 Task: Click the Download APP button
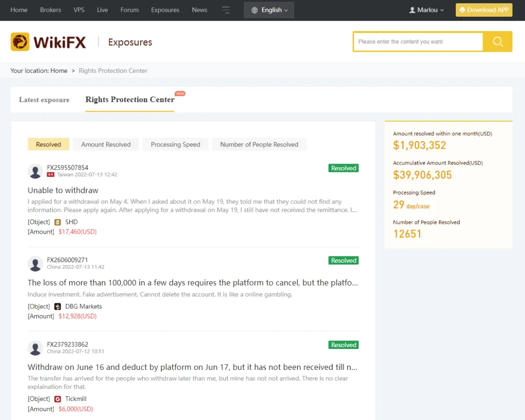tap(484, 10)
